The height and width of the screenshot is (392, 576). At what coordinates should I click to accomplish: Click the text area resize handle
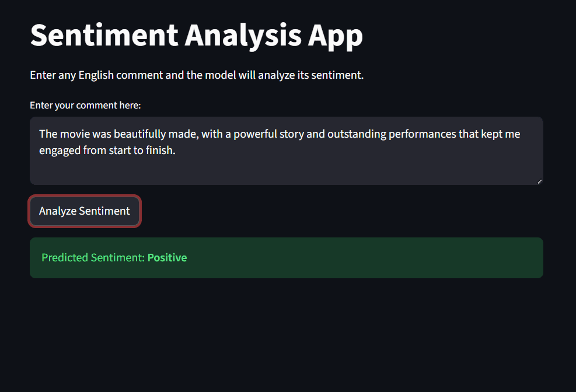click(x=539, y=181)
